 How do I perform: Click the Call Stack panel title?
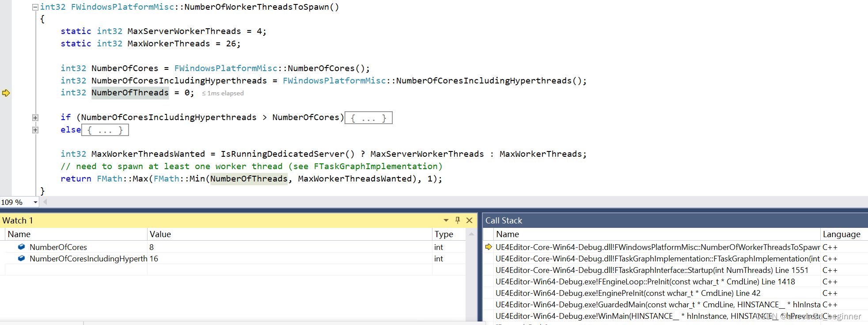[504, 220]
